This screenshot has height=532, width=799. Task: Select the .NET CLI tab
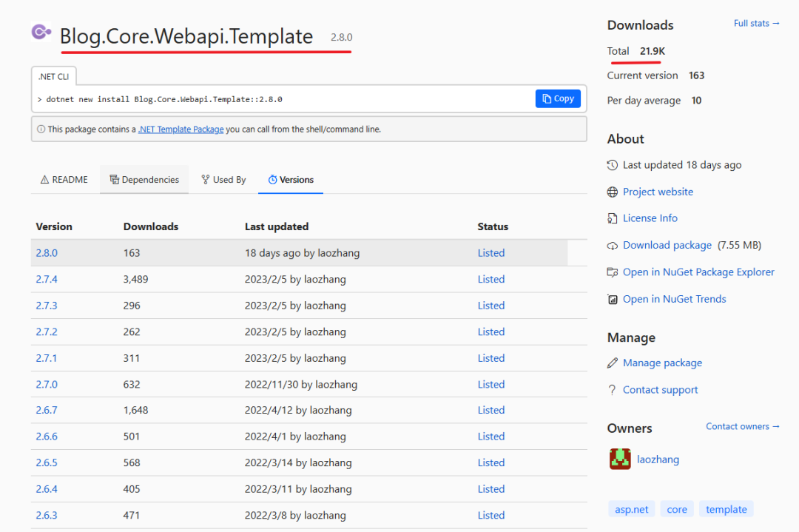click(53, 76)
